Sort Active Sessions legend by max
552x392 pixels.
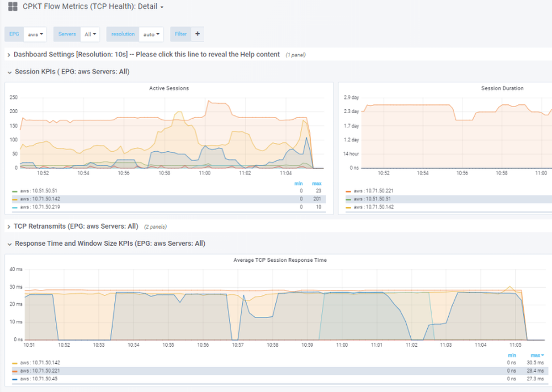coord(316,183)
